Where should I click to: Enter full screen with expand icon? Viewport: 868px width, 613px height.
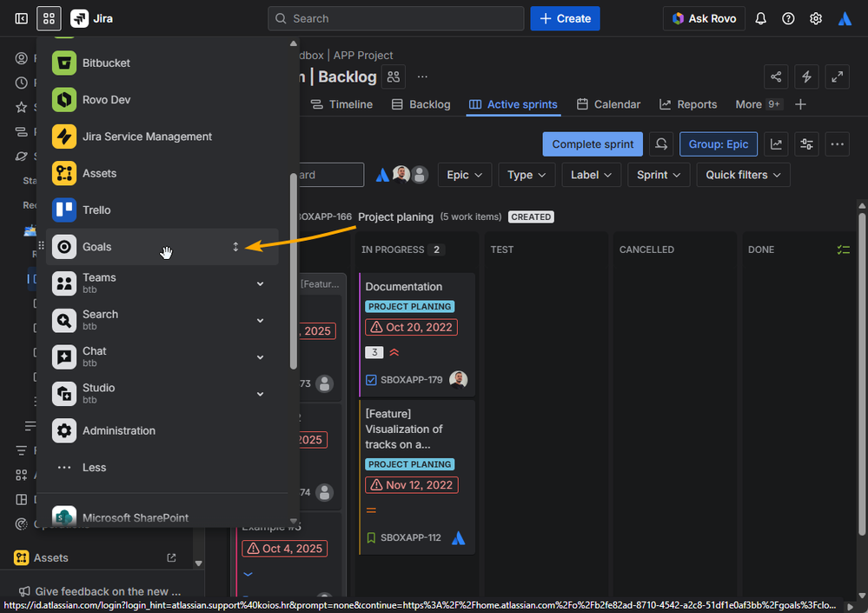click(x=837, y=77)
